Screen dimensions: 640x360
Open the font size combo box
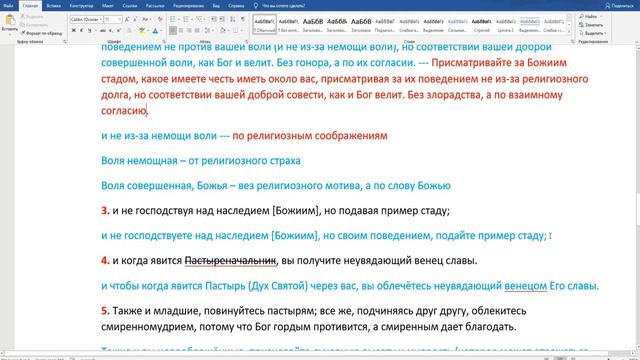[113, 20]
